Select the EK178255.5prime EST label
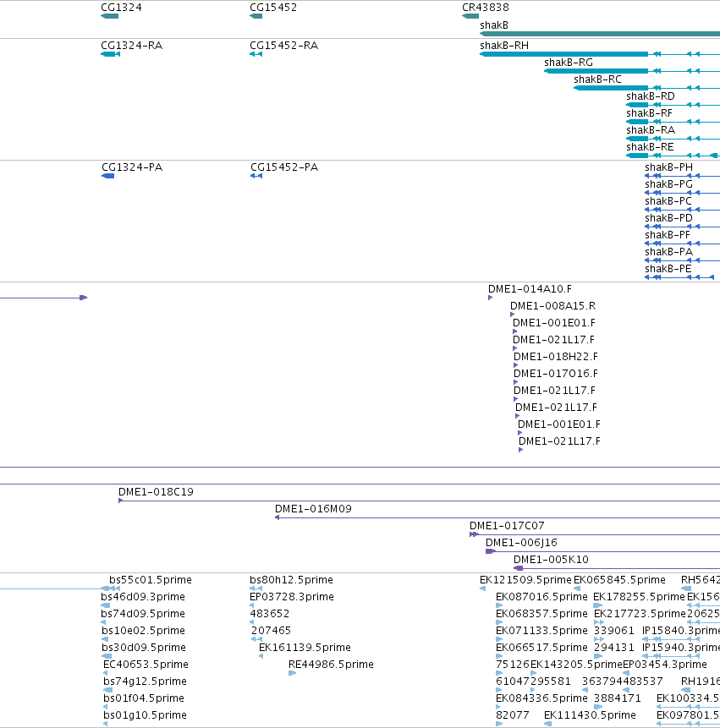 point(639,597)
